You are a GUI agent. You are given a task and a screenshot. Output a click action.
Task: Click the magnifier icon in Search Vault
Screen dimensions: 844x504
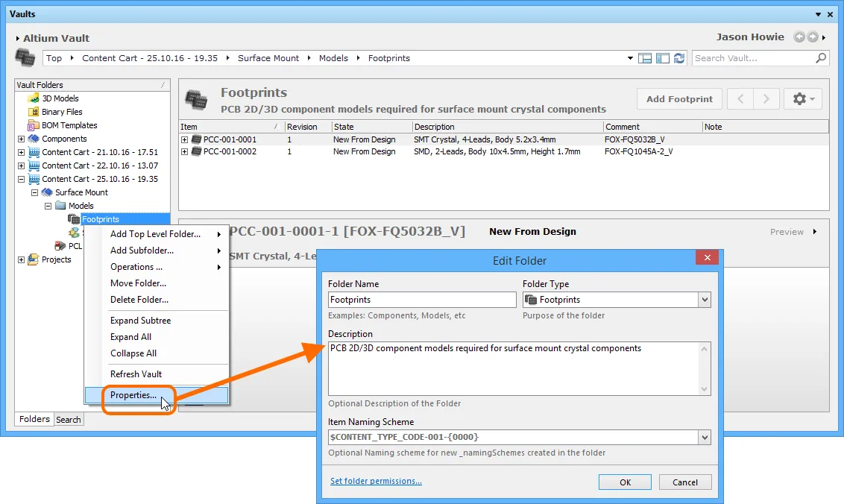click(x=820, y=57)
